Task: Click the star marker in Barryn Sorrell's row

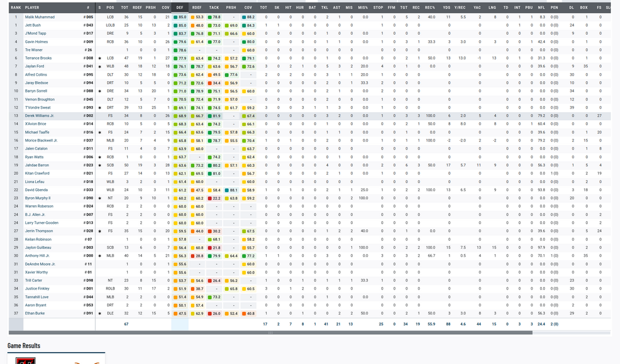Action: [100, 91]
